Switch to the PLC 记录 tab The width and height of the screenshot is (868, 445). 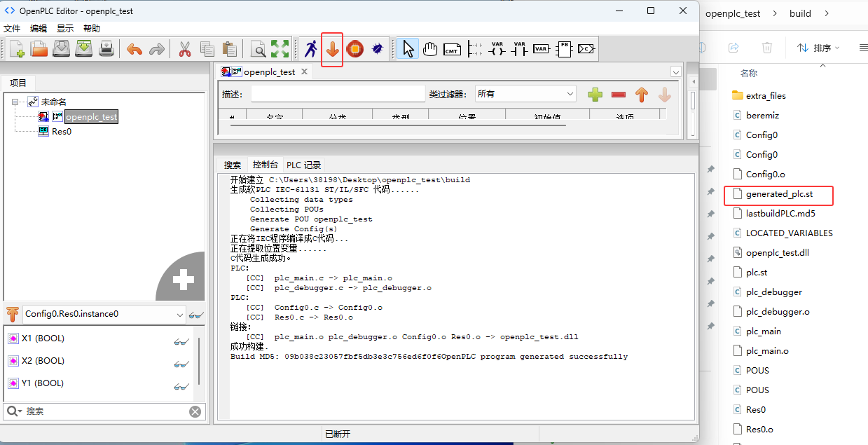click(x=304, y=165)
